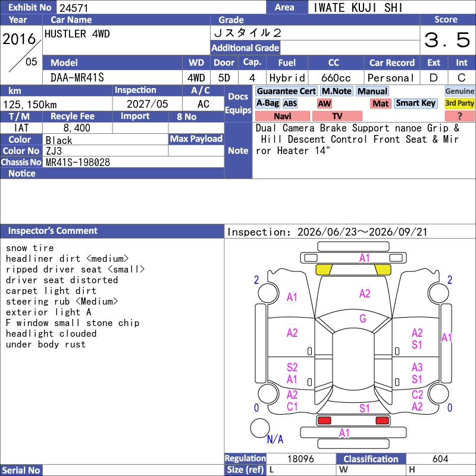This screenshot has width=476, height=476.
Task: Select the 8 No label
Action: 187,117
